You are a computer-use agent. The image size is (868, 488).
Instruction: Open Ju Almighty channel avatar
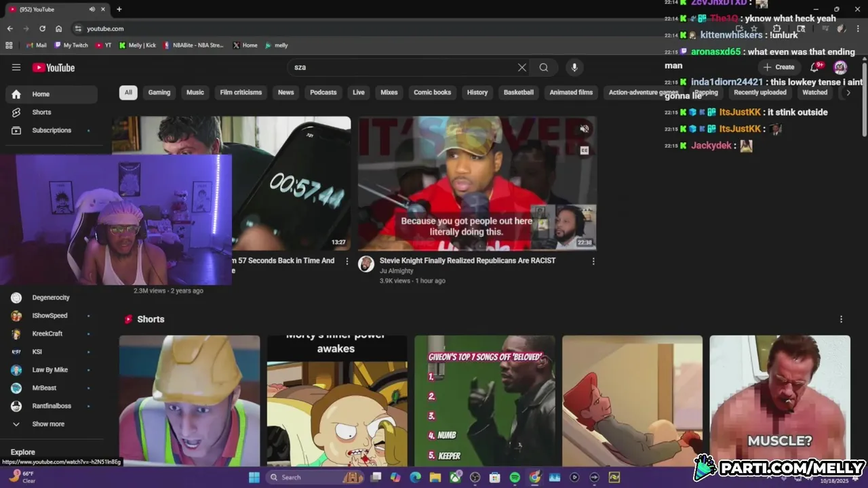coord(366,264)
